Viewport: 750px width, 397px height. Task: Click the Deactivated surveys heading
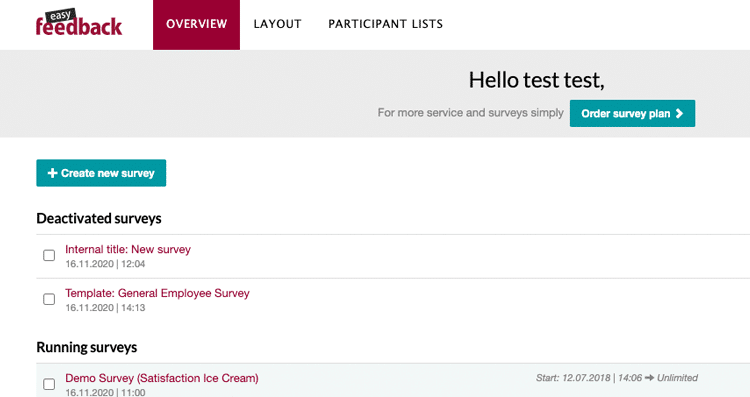pos(99,219)
